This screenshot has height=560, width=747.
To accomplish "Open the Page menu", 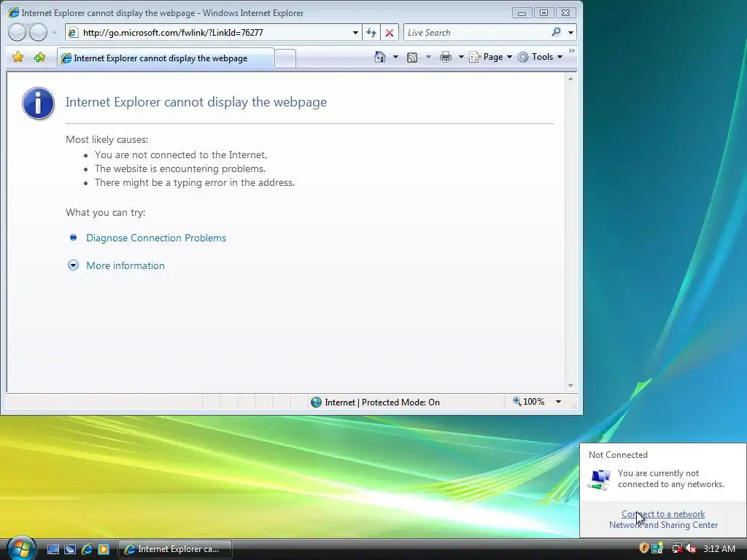I will (491, 57).
